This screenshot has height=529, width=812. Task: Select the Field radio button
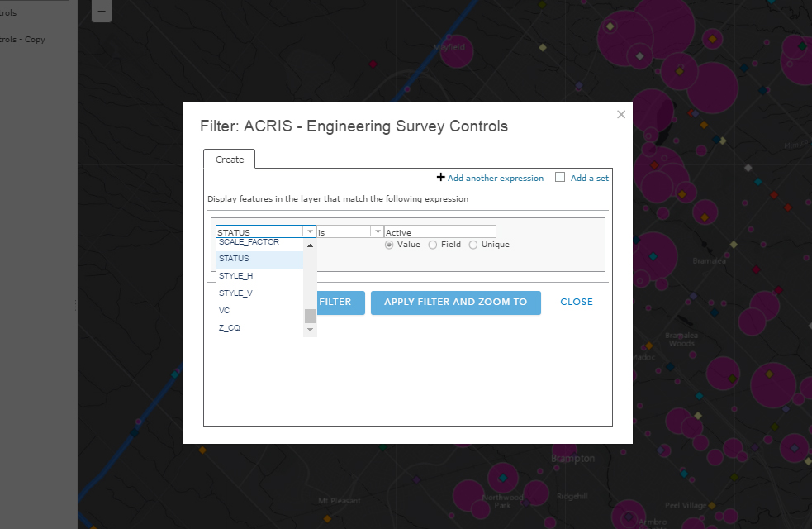pyautogui.click(x=433, y=245)
